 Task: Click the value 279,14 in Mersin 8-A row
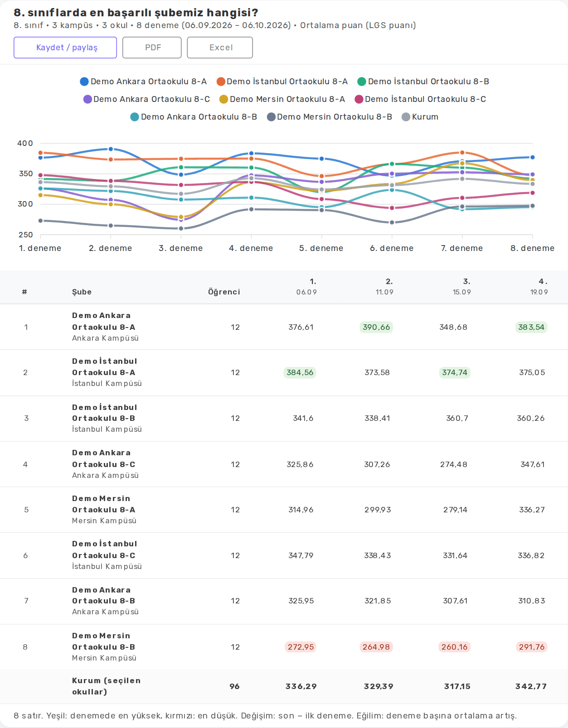point(456,510)
